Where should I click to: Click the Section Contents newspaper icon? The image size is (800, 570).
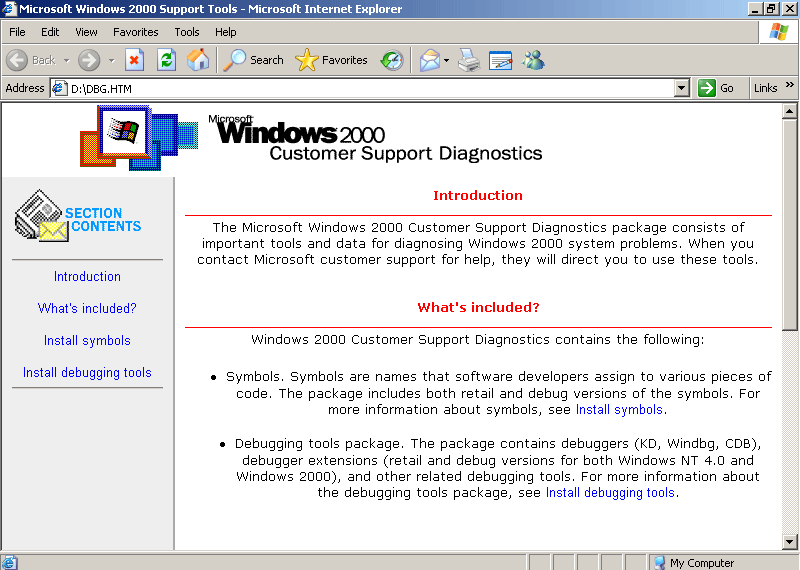[x=41, y=216]
